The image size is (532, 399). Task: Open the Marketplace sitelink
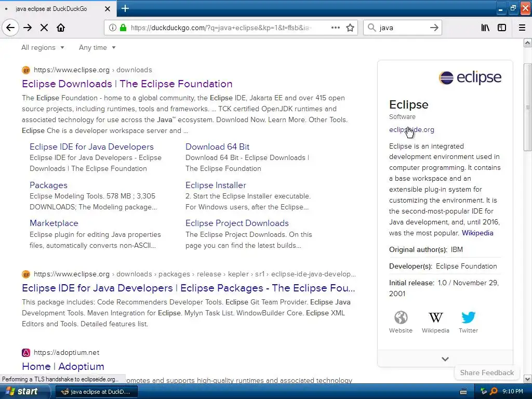coord(54,223)
